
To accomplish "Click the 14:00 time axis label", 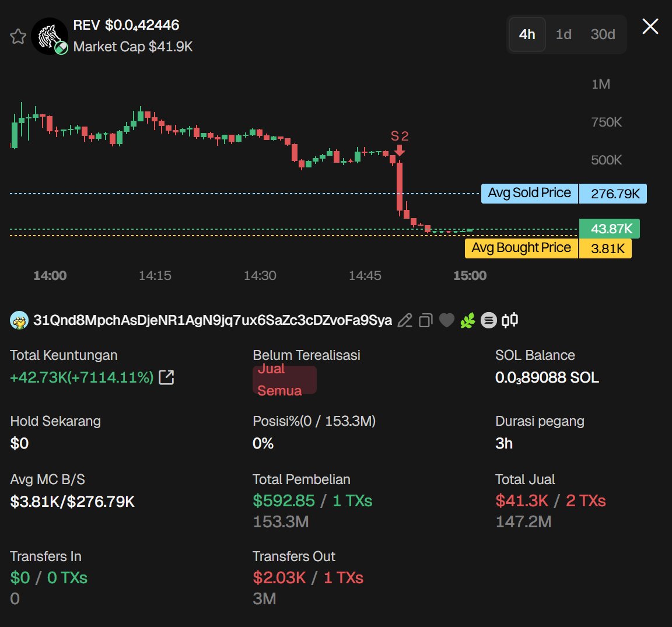I will (50, 275).
